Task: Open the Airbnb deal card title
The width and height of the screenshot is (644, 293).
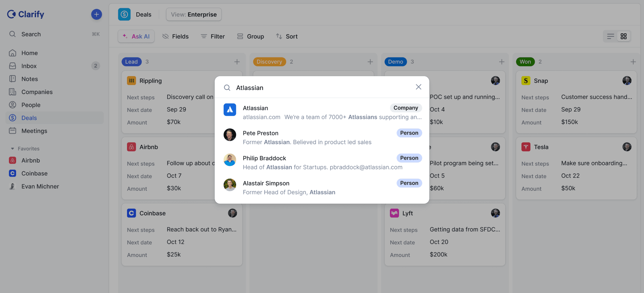Action: coord(149,147)
